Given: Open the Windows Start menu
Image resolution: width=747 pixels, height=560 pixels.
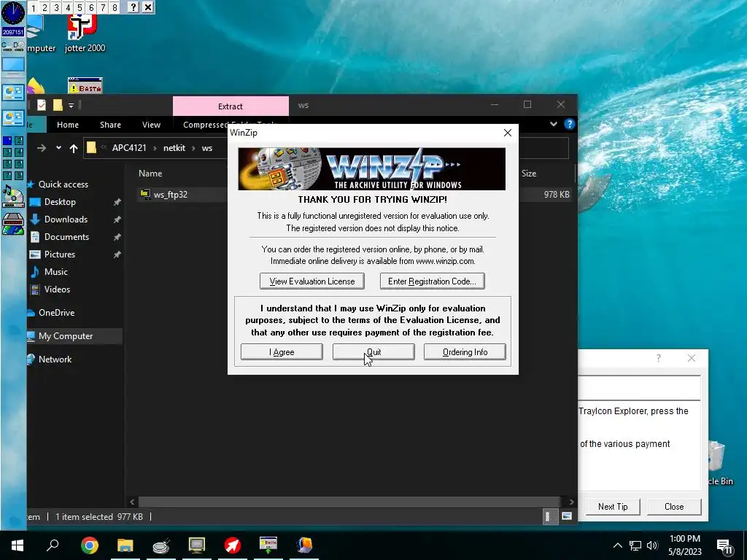Looking at the screenshot, I should coord(18,545).
